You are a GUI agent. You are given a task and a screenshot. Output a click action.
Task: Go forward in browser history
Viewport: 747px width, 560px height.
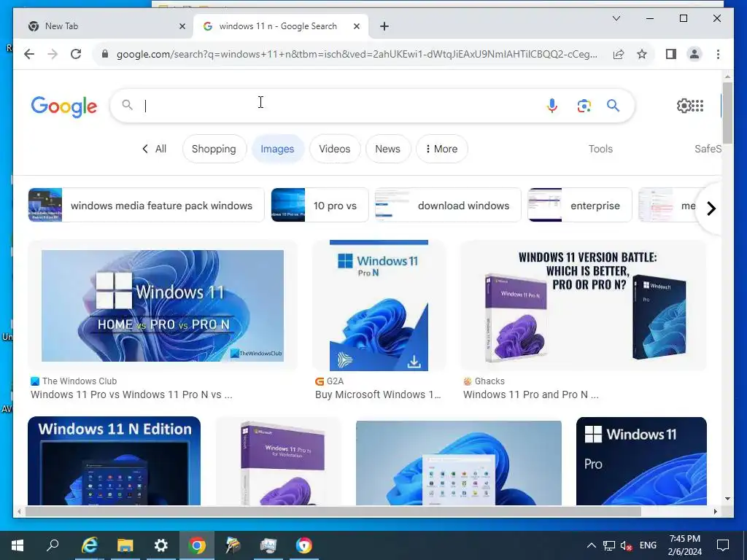click(x=53, y=54)
